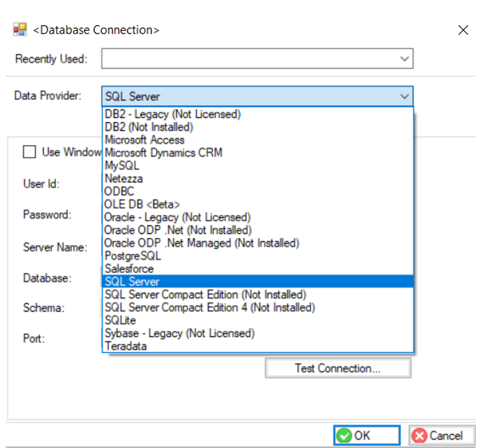Click the red X Cancel button
Image resolution: width=482 pixels, height=448 pixels.
437,435
